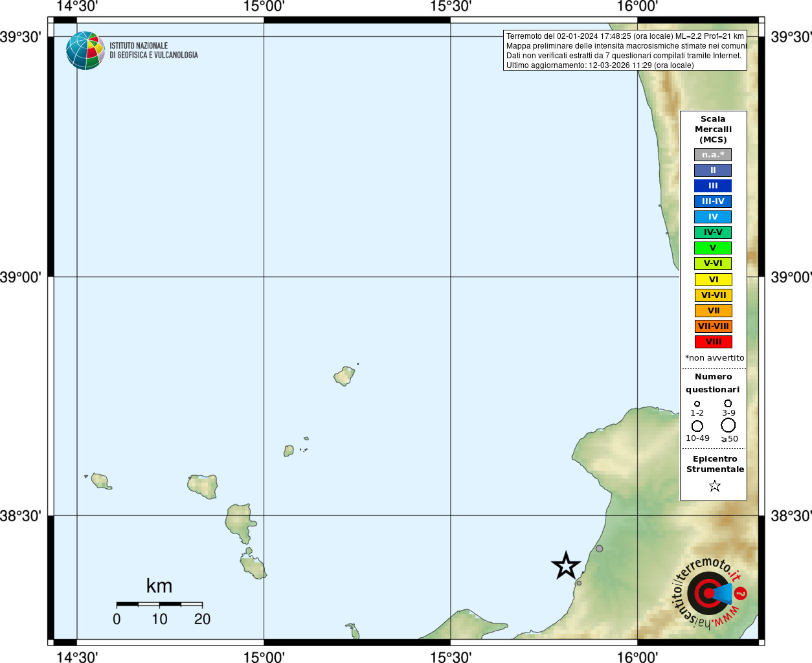Click the IV-V legend swatch
The width and height of the screenshot is (812, 663).
713,232
